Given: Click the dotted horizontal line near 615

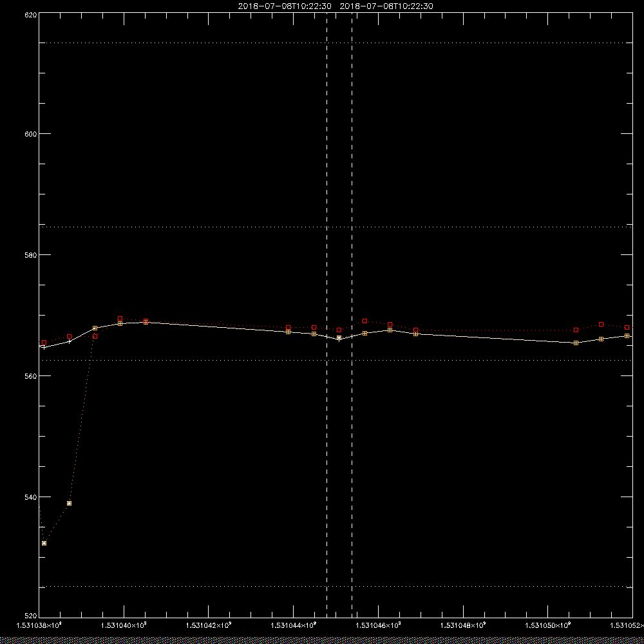Looking at the screenshot, I should point(336,43).
